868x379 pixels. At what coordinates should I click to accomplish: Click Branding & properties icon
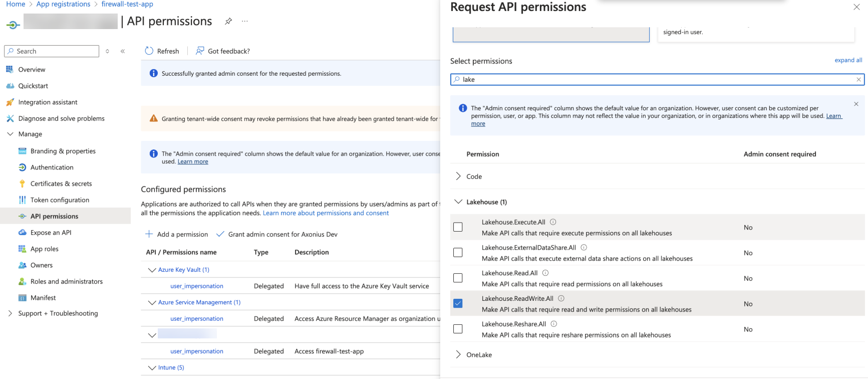pos(22,151)
